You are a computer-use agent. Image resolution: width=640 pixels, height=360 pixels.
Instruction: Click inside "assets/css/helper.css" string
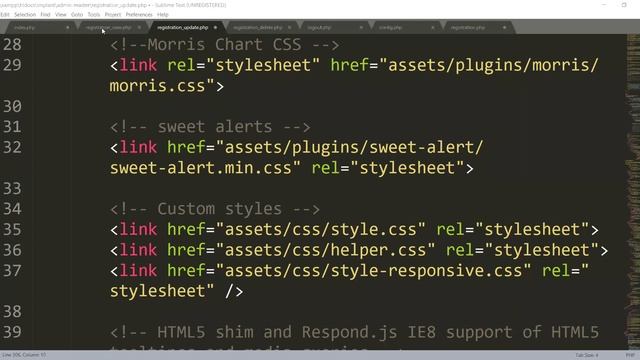pos(325,250)
